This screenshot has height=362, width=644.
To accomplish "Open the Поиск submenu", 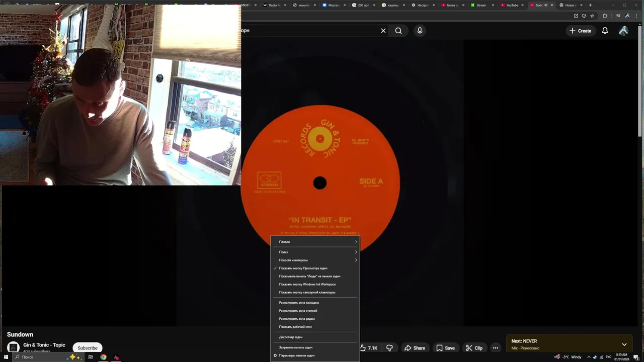I will pyautogui.click(x=315, y=252).
